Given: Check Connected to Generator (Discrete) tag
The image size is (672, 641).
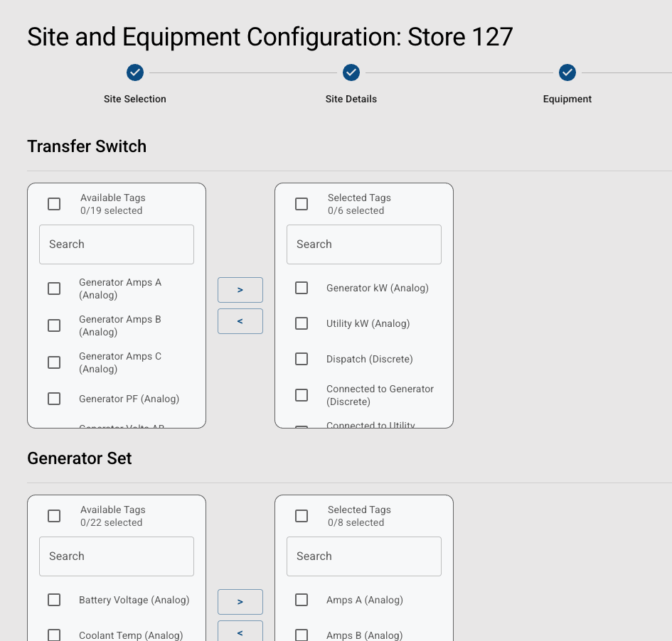Looking at the screenshot, I should [x=302, y=395].
